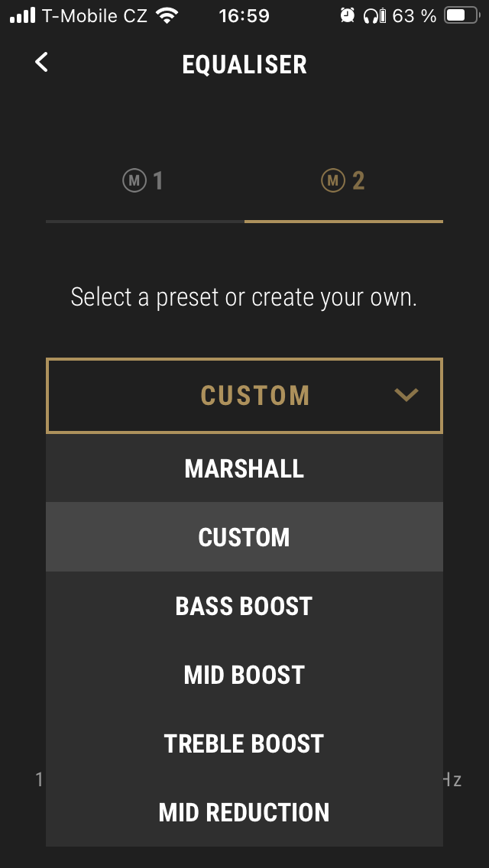Apply the TREBLE BOOST preset

point(244,743)
